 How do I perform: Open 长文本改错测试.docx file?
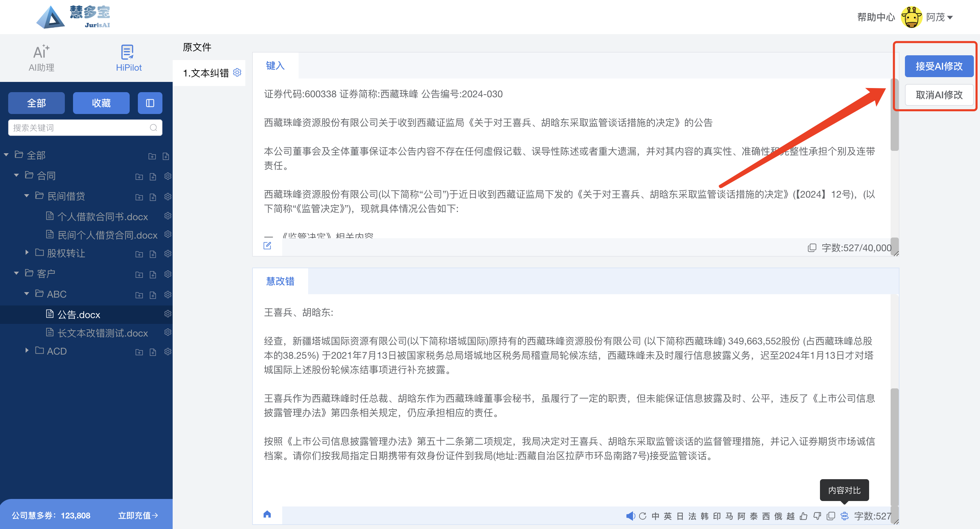pyautogui.click(x=102, y=333)
